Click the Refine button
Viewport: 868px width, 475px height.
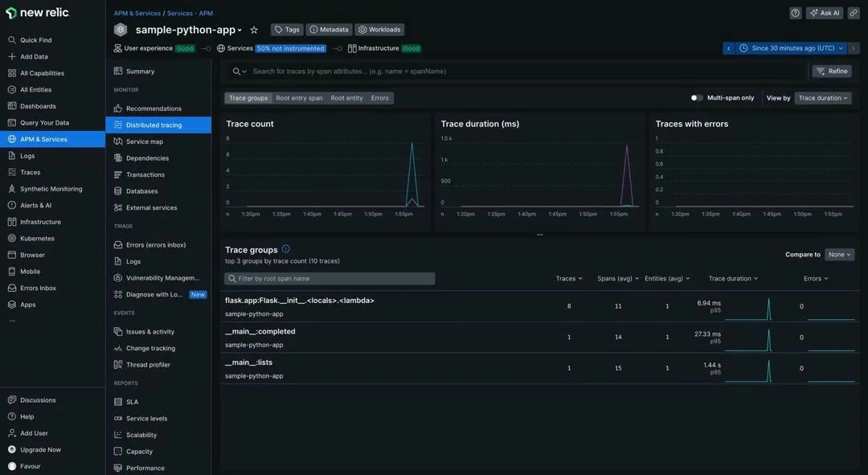832,72
